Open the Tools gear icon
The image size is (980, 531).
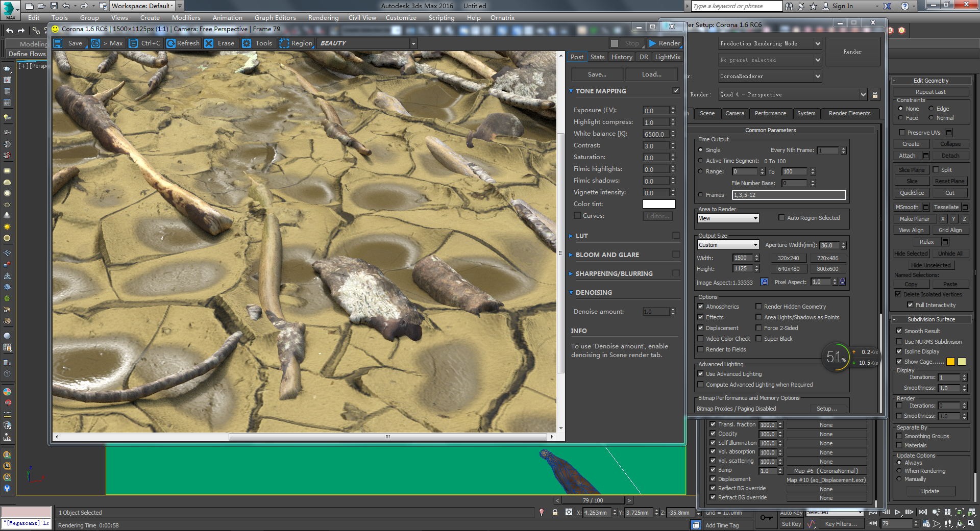[x=247, y=43]
